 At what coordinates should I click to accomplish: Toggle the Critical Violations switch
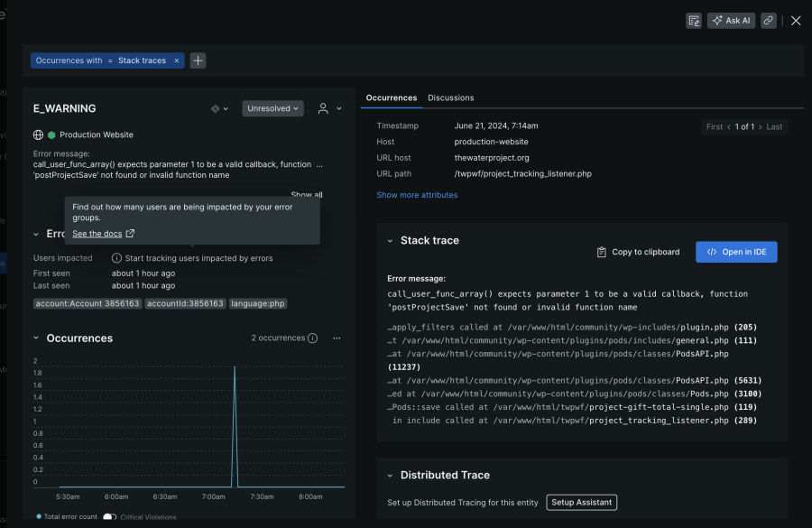point(109,517)
